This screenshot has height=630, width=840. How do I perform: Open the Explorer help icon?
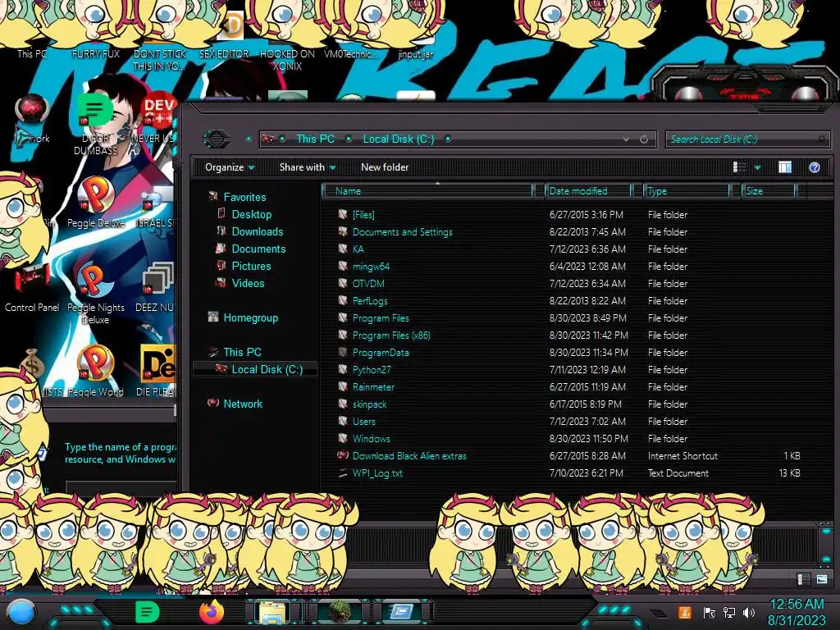tap(815, 167)
